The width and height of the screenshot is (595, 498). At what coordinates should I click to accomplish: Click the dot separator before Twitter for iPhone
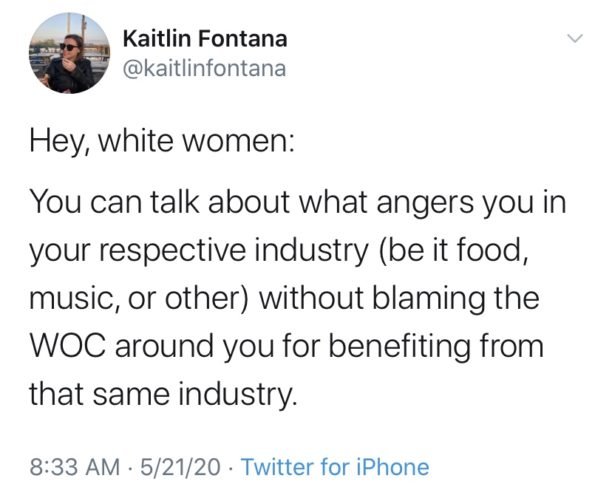(231, 467)
